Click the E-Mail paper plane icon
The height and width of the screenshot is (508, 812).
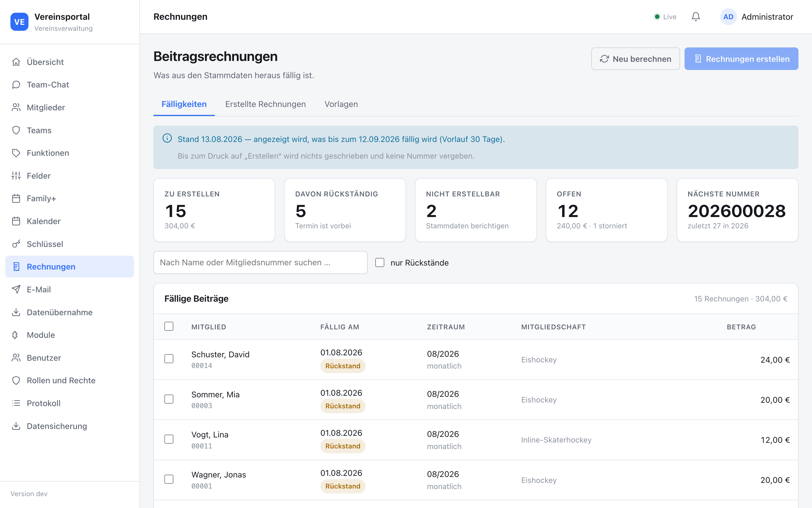pyautogui.click(x=16, y=289)
